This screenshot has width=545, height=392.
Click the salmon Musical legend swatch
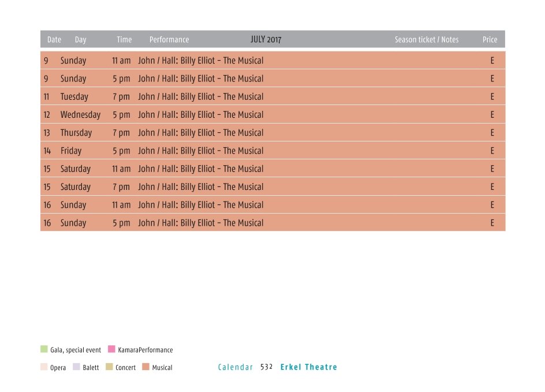click(x=145, y=367)
